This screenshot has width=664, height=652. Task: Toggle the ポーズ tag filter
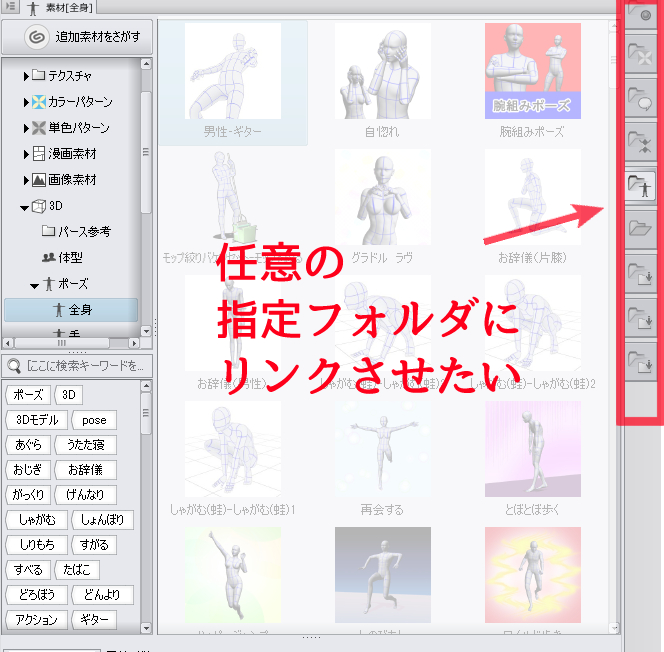[28, 395]
